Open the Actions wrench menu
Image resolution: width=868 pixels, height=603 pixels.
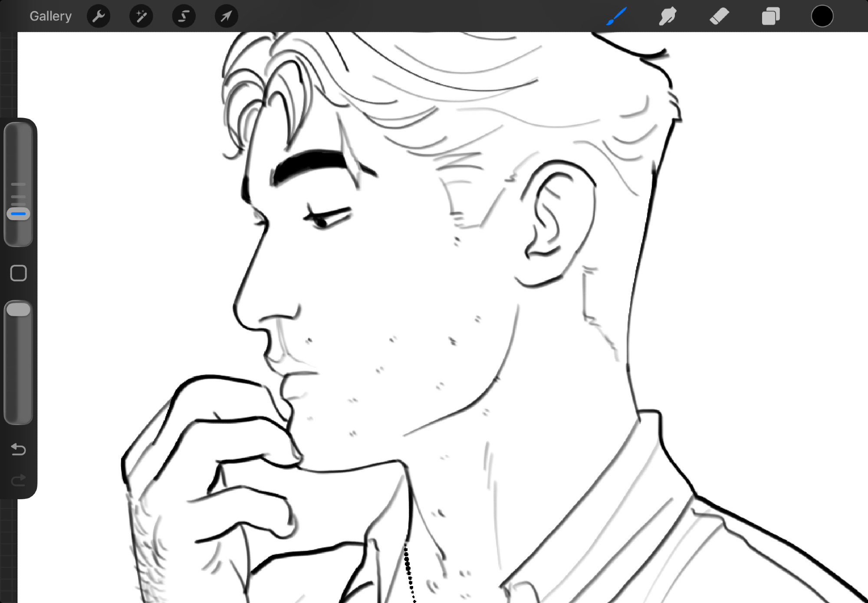coord(99,16)
